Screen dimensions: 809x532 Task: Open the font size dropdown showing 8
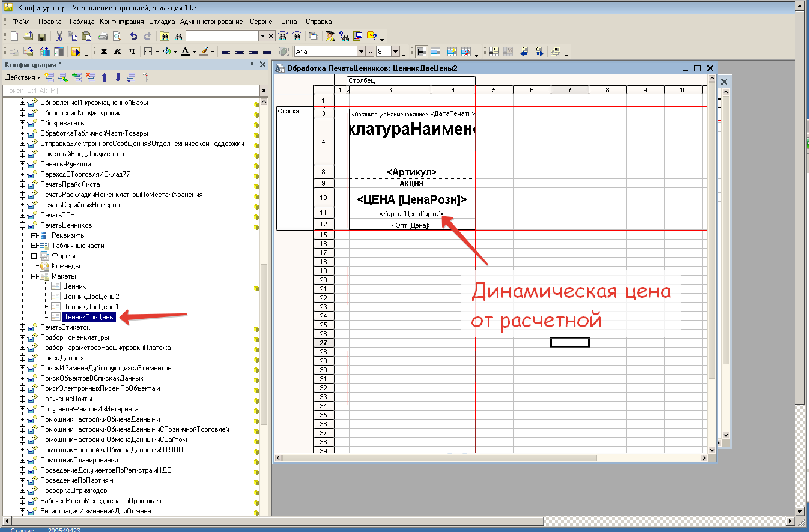click(x=395, y=52)
